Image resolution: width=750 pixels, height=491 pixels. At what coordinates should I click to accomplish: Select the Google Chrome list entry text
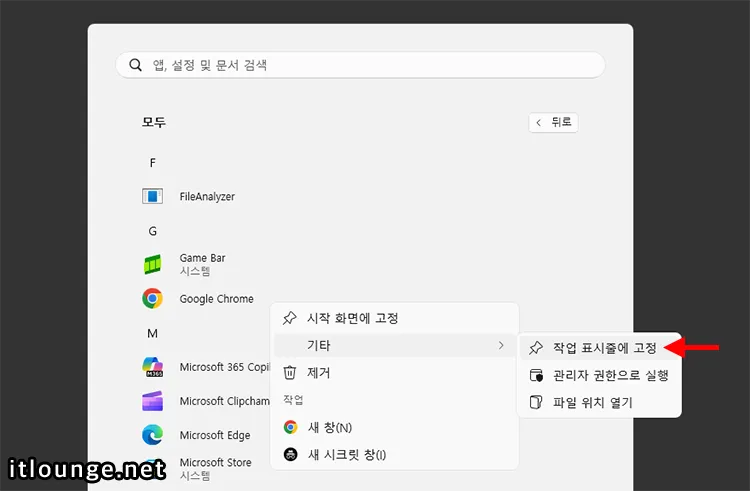click(x=217, y=299)
